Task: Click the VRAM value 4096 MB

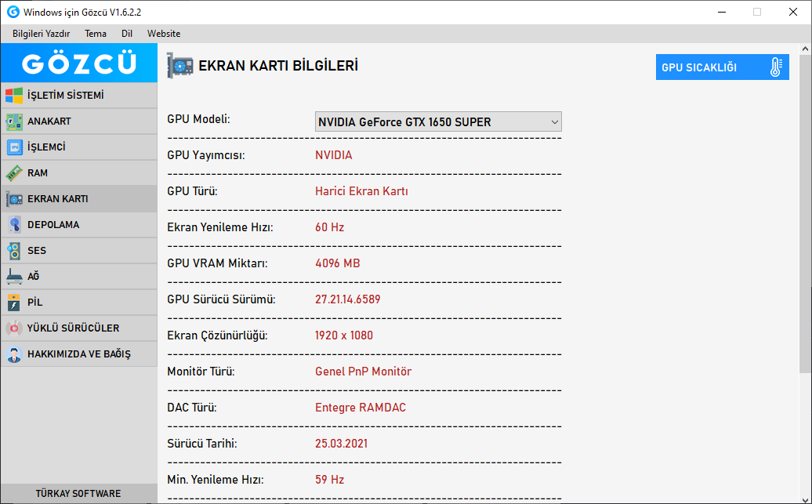Action: click(337, 263)
